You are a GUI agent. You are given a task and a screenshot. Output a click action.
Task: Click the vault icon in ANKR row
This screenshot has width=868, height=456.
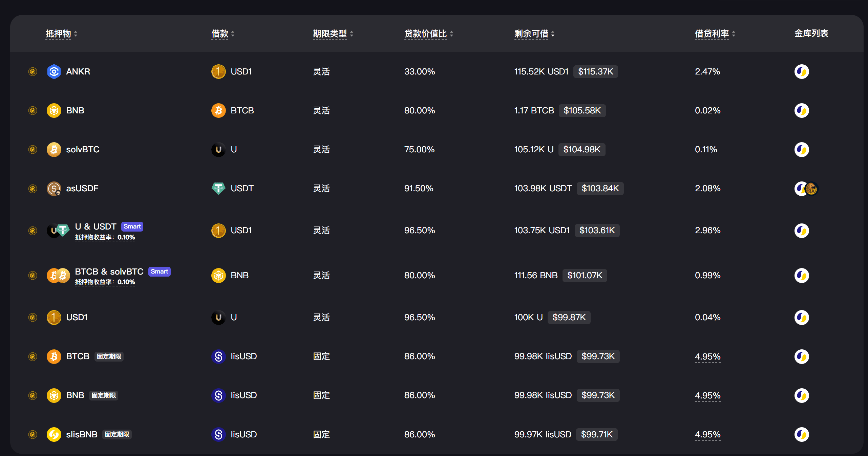pos(801,71)
